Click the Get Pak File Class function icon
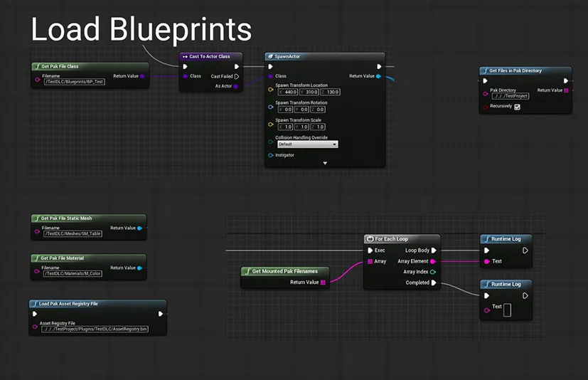Viewport: 588px width, 380px height. pos(37,66)
